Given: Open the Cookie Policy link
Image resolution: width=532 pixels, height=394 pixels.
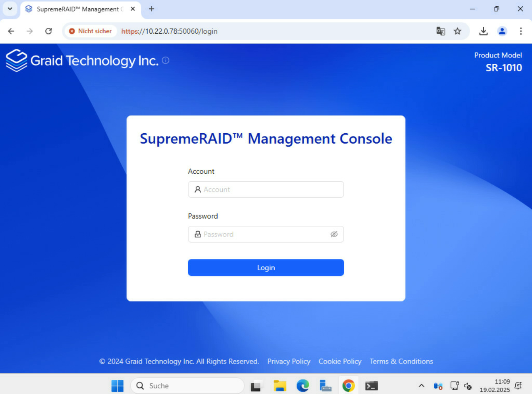Looking at the screenshot, I should [x=340, y=362].
